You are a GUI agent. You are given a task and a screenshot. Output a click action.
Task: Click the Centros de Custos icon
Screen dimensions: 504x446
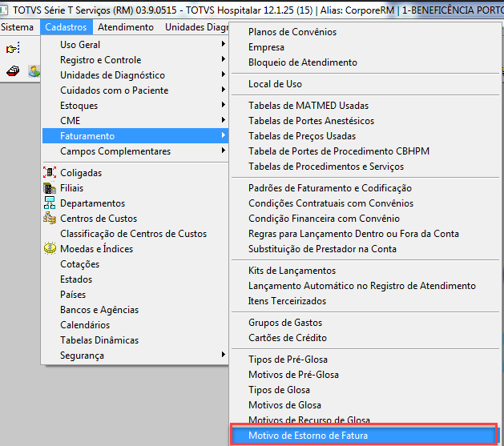50,218
